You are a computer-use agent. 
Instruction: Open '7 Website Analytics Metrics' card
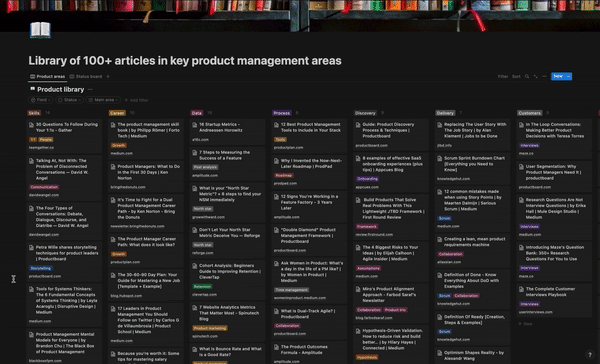[x=228, y=322]
